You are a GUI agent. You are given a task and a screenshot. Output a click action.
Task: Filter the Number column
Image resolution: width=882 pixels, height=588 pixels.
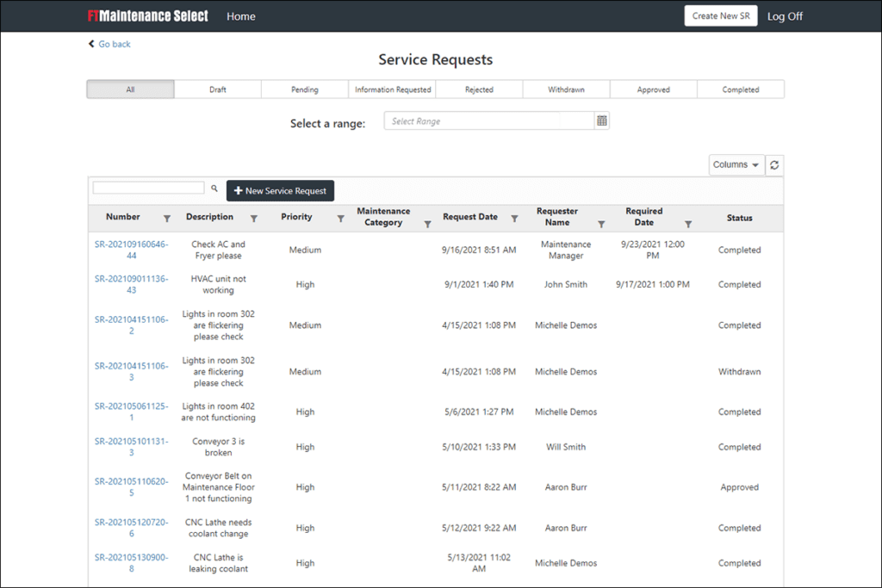click(x=167, y=219)
